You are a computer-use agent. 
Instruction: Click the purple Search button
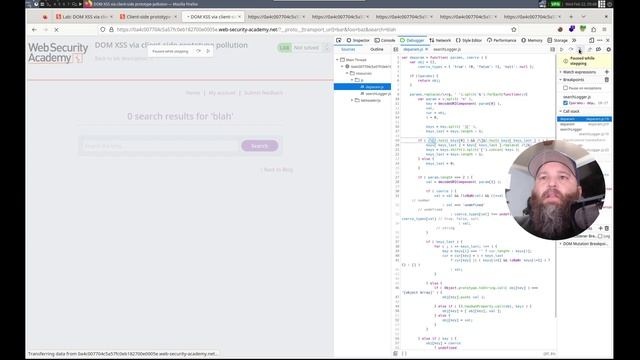[260, 146]
